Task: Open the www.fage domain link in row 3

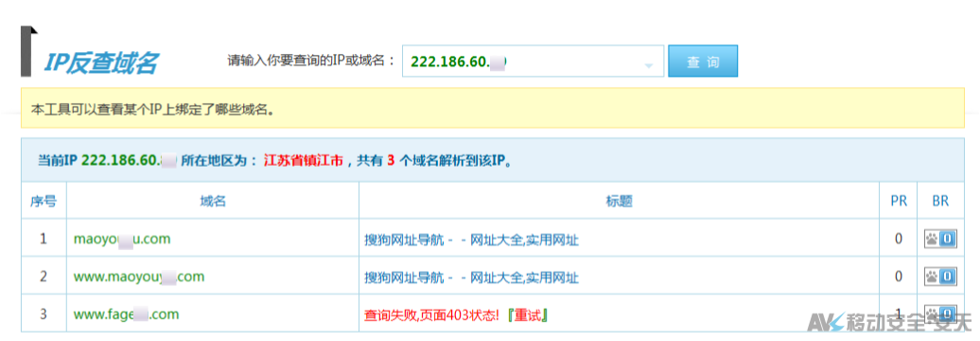Action: (126, 314)
